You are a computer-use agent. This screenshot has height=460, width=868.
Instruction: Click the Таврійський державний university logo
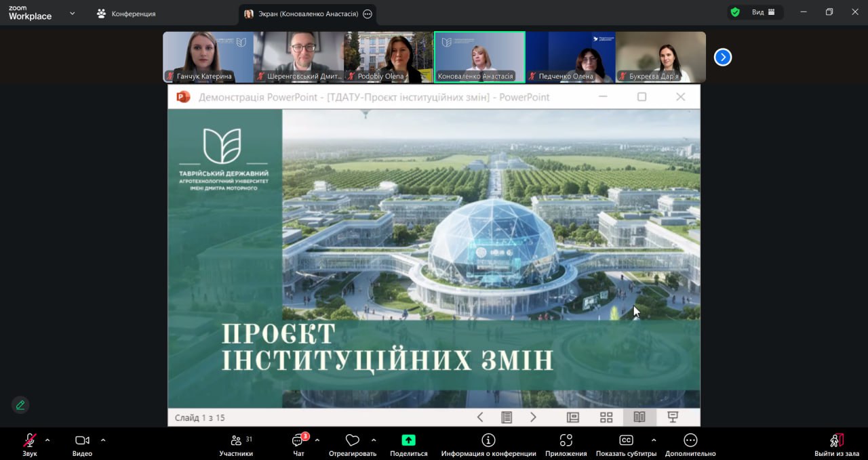(x=223, y=159)
